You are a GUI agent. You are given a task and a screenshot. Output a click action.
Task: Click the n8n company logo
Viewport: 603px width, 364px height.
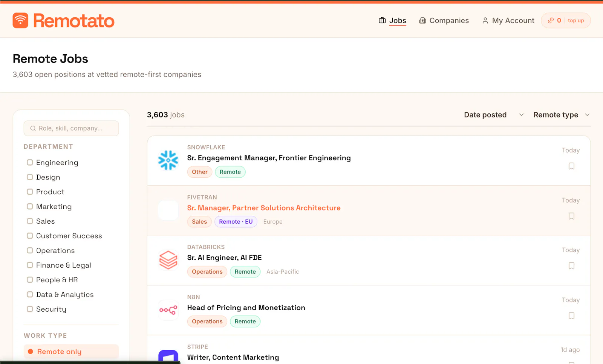click(x=168, y=310)
